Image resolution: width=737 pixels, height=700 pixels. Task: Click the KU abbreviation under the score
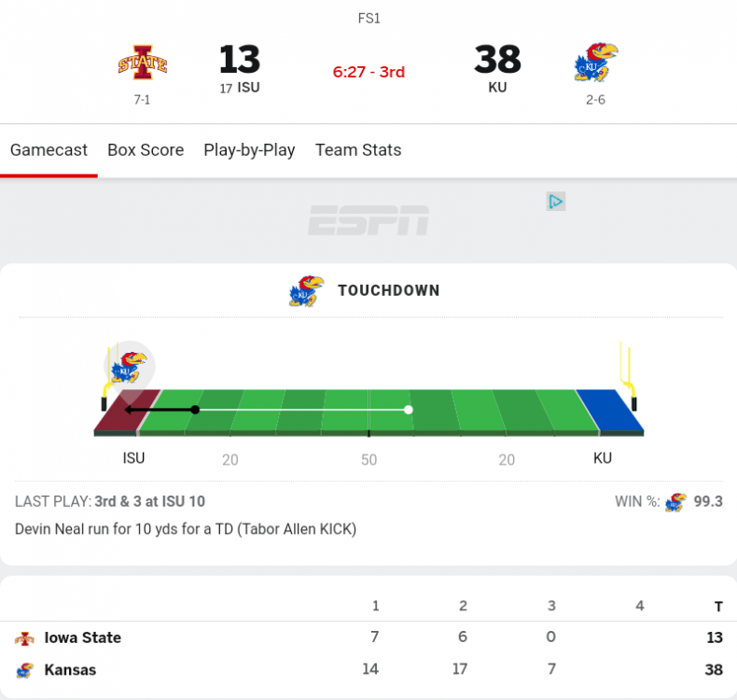(497, 89)
